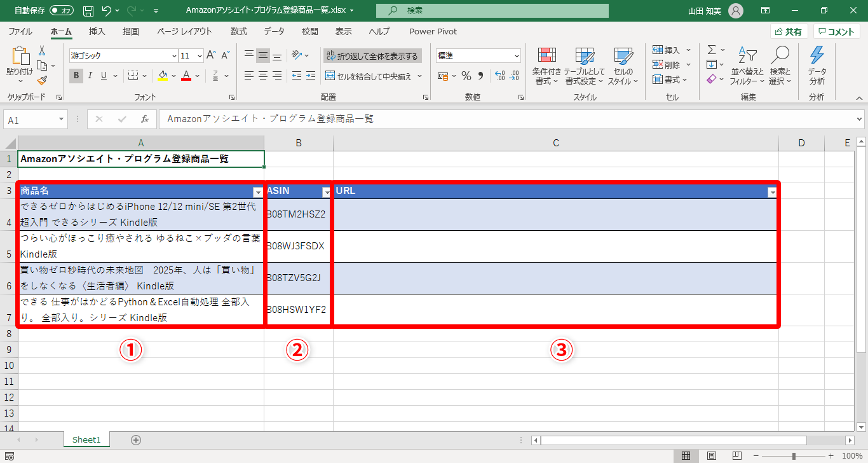The image size is (868, 463).
Task: Open Cell Styles (セルのスタイル)
Action: click(623, 66)
